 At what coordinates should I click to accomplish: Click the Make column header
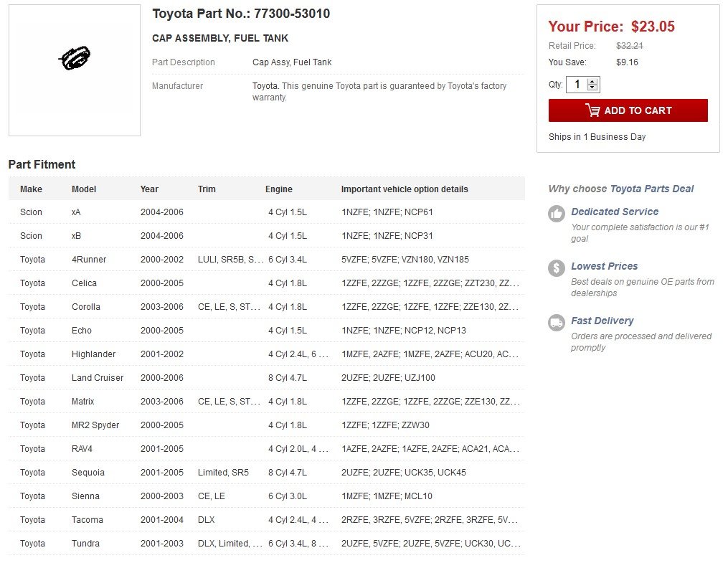pos(31,189)
